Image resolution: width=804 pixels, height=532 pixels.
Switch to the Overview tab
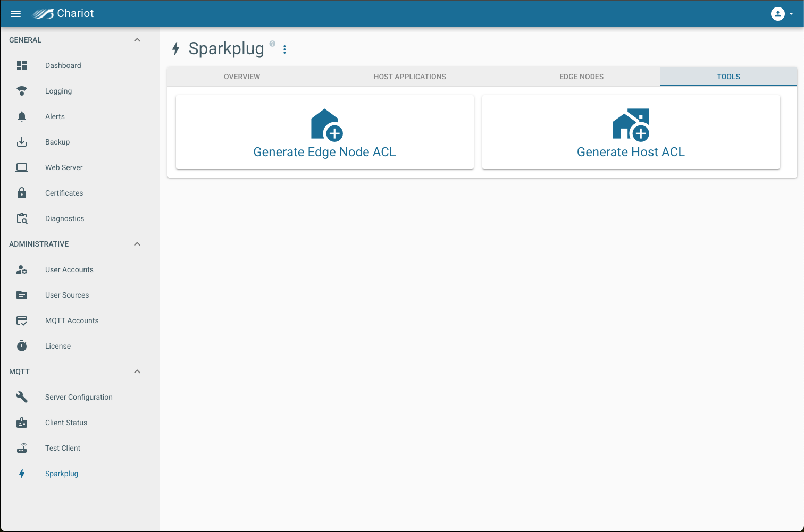242,77
